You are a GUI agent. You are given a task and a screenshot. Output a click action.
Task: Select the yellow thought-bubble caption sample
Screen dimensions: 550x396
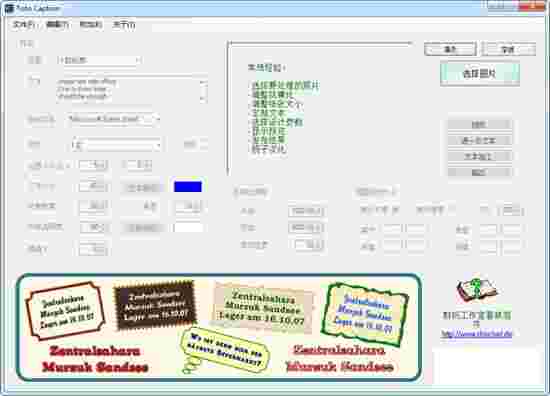(x=224, y=350)
